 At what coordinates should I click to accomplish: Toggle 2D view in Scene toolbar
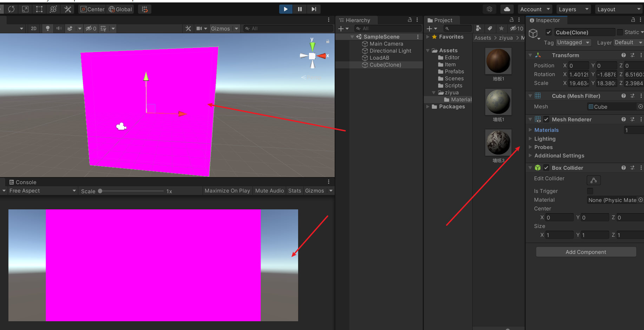[x=34, y=28]
